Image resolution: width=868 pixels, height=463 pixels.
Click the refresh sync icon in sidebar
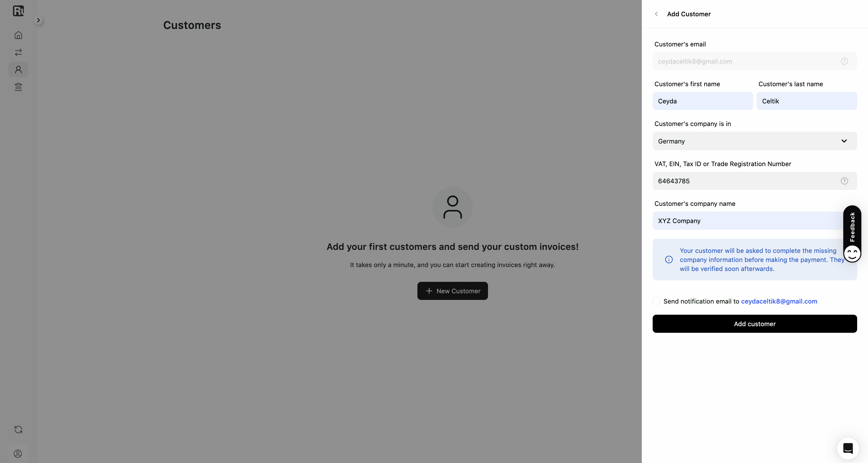coord(18,429)
